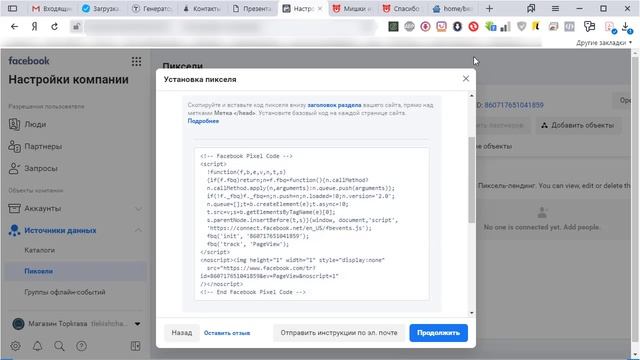The height and width of the screenshot is (360, 640).
Task: Click bar chart extension icon
Action: [x=506, y=27]
